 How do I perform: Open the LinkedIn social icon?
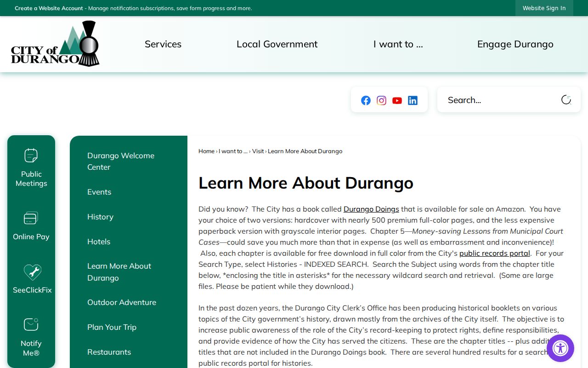[413, 100]
